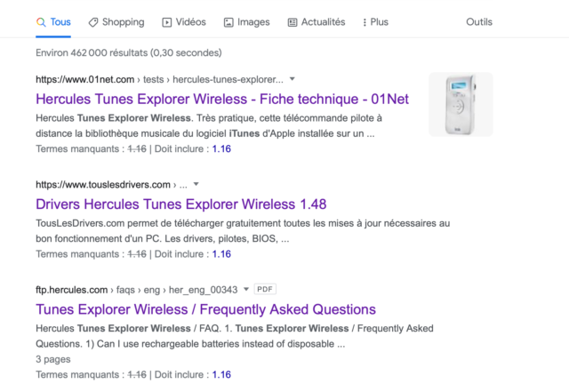Click the Vidéos play icon
The image size is (569, 392).
click(x=167, y=22)
